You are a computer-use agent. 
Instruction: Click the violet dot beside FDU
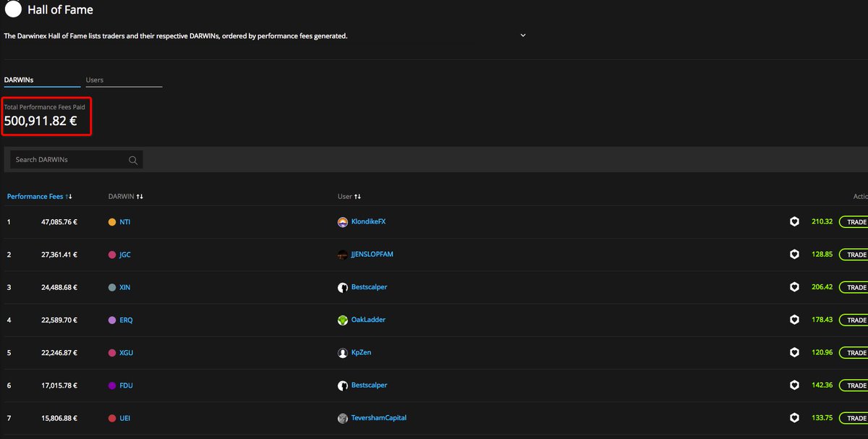click(111, 385)
